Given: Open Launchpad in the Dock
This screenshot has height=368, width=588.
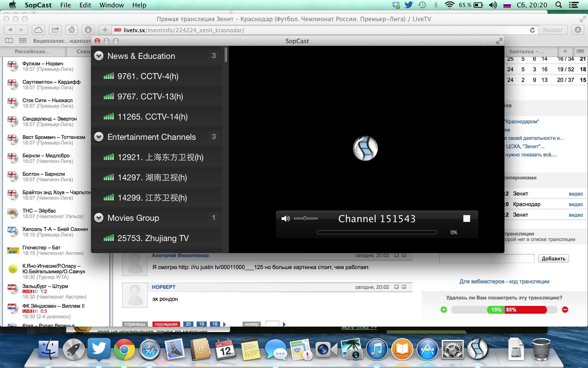Looking at the screenshot, I should pos(74,349).
